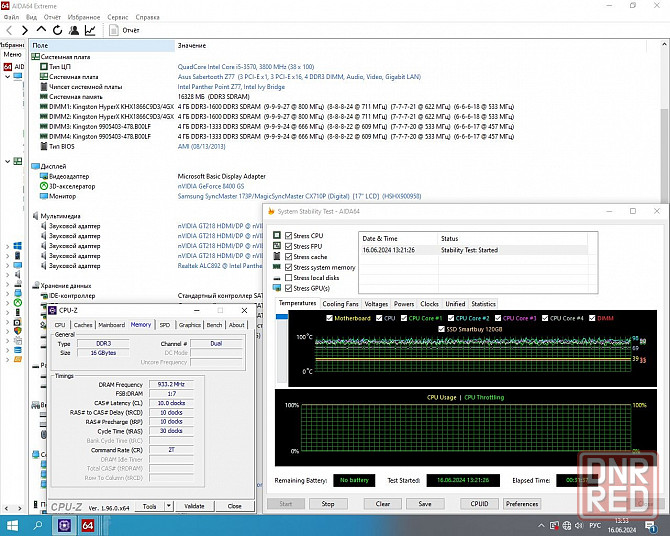Click the Validate button in CPU-Z
Image resolution: width=670 pixels, height=536 pixels.
[194, 506]
